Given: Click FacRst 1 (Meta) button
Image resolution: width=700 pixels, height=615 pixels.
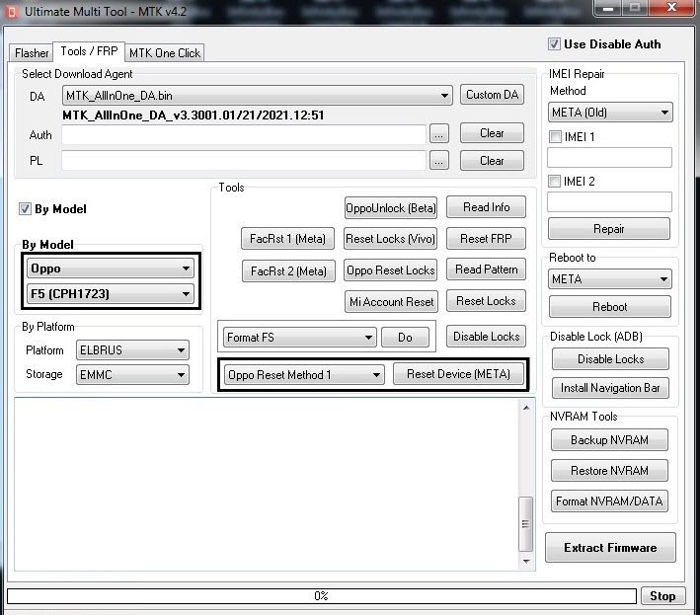Looking at the screenshot, I should click(x=287, y=239).
